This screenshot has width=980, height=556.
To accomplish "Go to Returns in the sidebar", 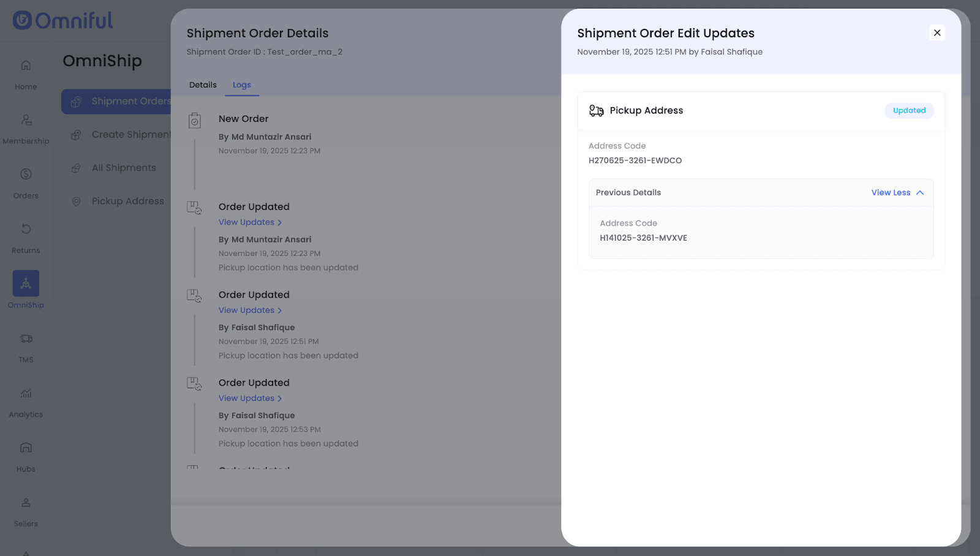I will pos(26,229).
